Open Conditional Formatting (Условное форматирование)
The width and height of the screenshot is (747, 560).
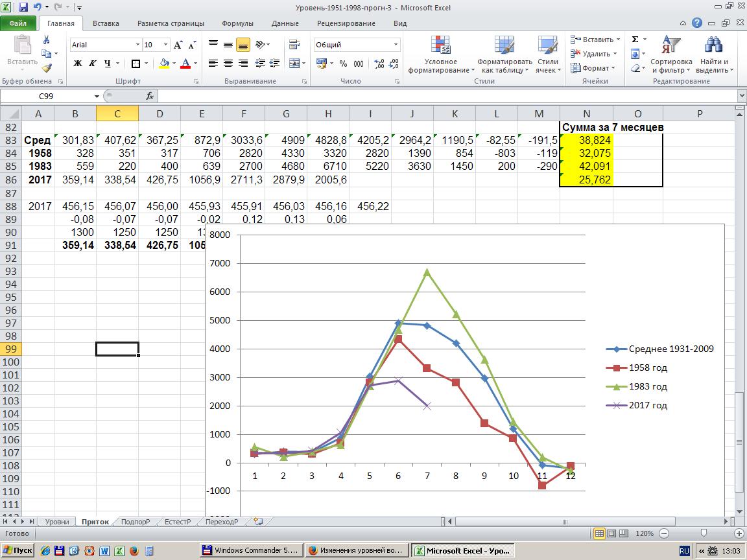pyautogui.click(x=441, y=54)
